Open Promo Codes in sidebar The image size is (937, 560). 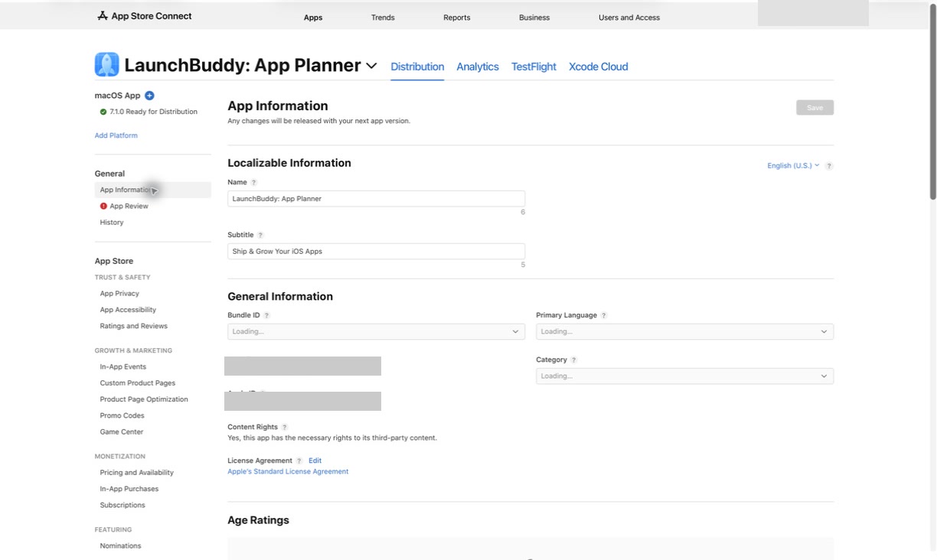click(122, 415)
